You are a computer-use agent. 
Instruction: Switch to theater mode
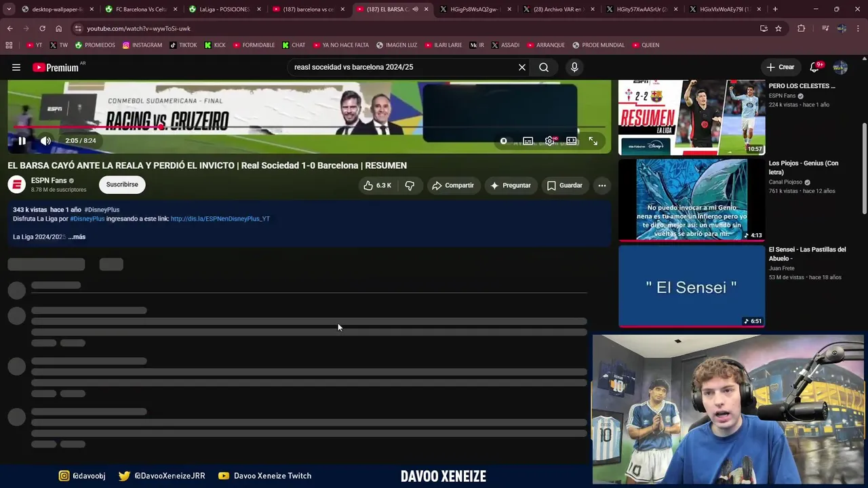pyautogui.click(x=572, y=141)
